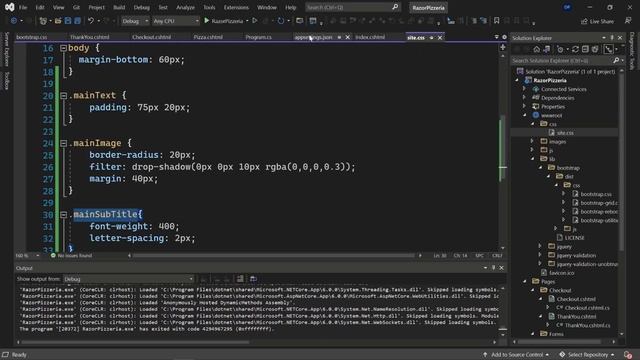Pin the appsettings.json tab
Image resolution: width=640 pixels, height=360 pixels.
(339, 37)
